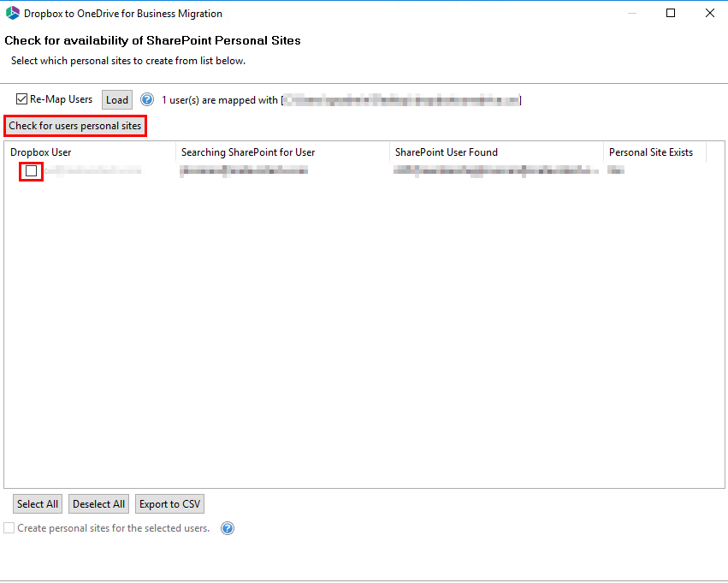Maximize the migration window
The image size is (728, 583).
point(671,13)
